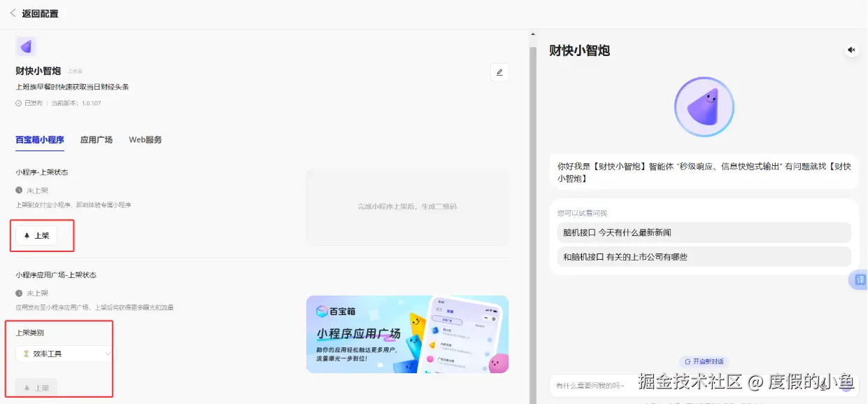Viewport: 868px width, 404px height.
Task: Click greyed 上架 button below 上架类别
Action: coord(36,387)
